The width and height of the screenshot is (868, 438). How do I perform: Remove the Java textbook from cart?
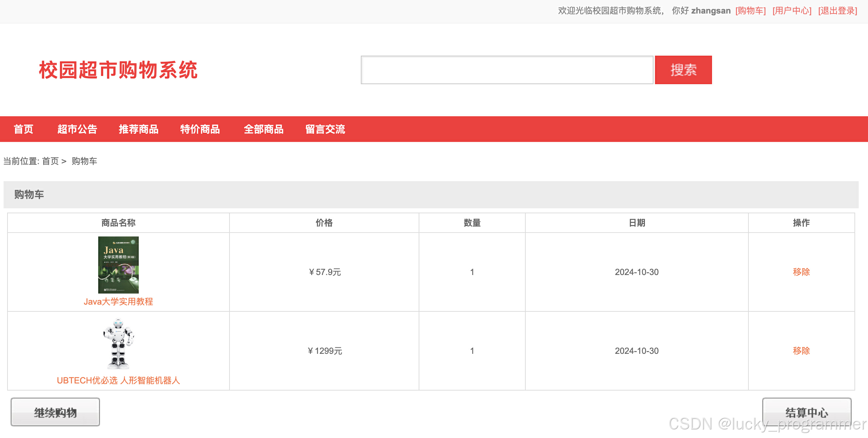801,272
